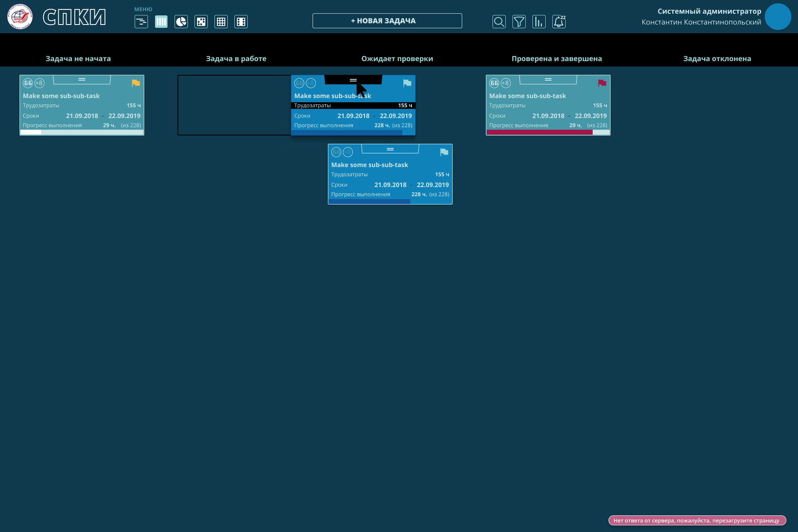Click the progress bar on the yellow-flag card
798x532 pixels.
coord(82,132)
